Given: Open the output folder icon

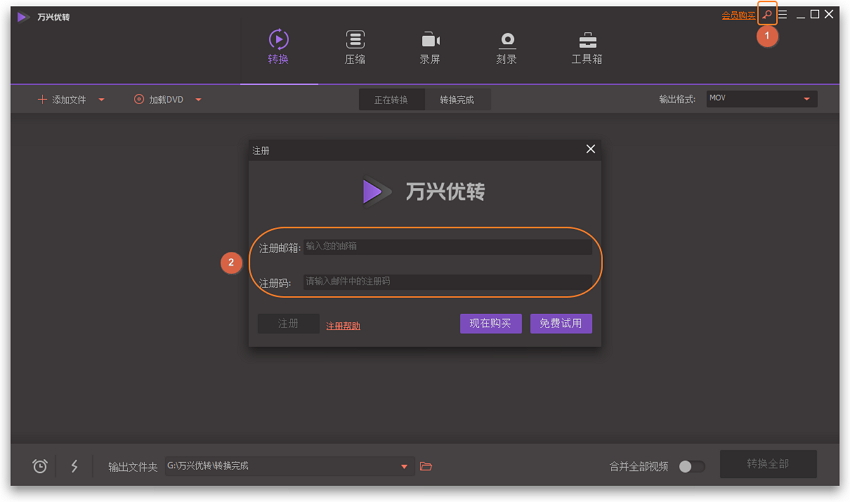Looking at the screenshot, I should coord(426,466).
